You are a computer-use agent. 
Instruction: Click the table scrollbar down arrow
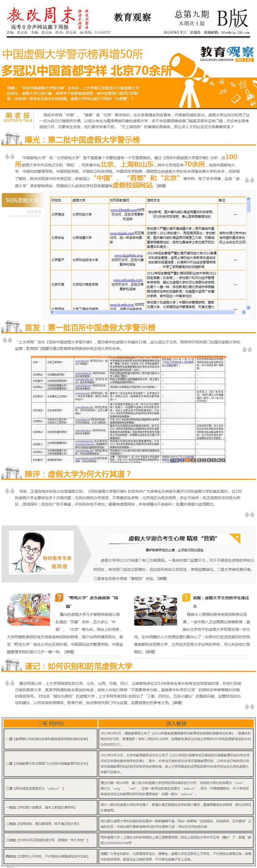tap(248, 307)
